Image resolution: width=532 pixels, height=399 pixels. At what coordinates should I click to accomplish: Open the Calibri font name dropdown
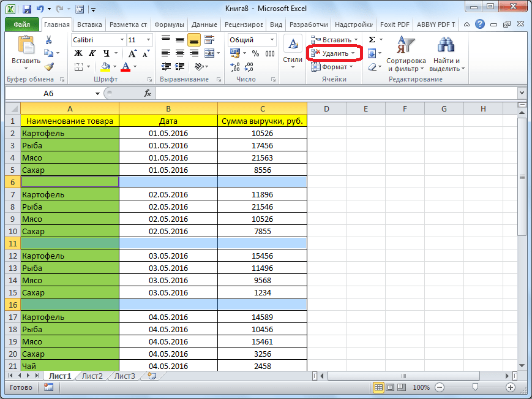tap(121, 40)
